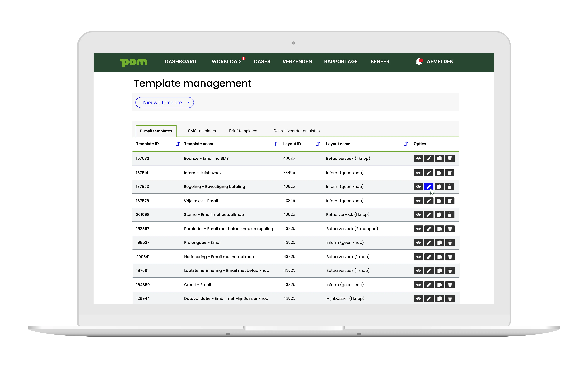588x368 pixels.
Task: Delete the Bounce – Email na SMS template
Action: click(450, 158)
